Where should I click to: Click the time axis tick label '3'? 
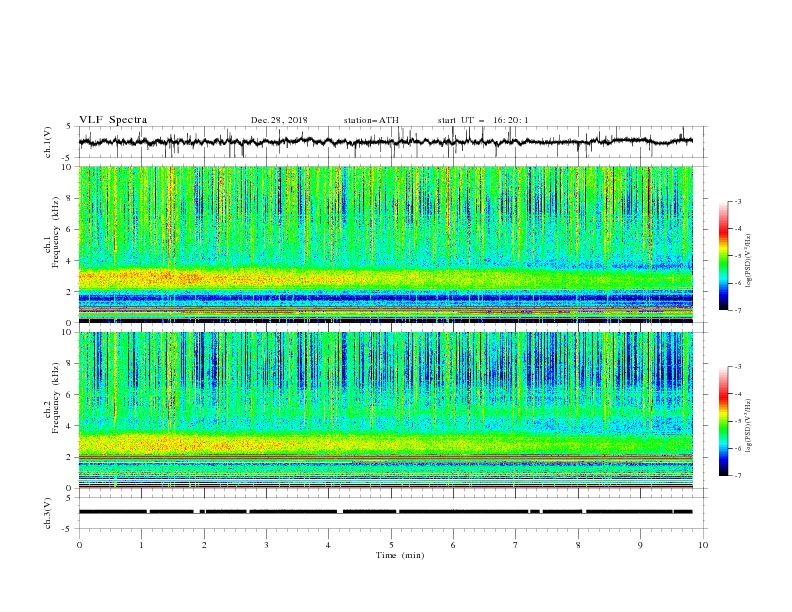[266, 545]
